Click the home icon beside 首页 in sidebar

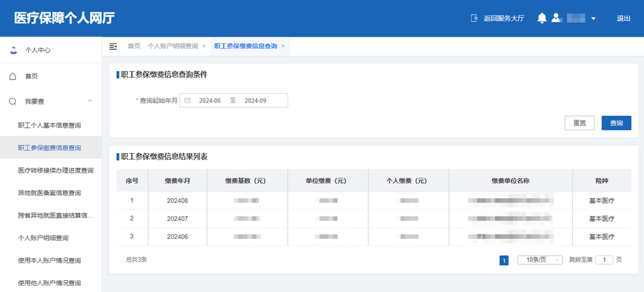click(13, 76)
